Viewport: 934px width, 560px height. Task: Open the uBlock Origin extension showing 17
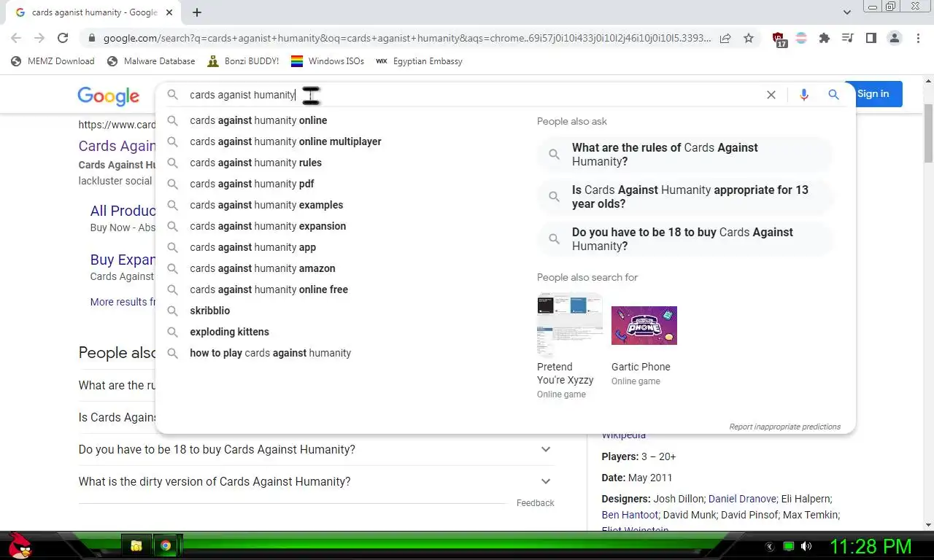(779, 39)
